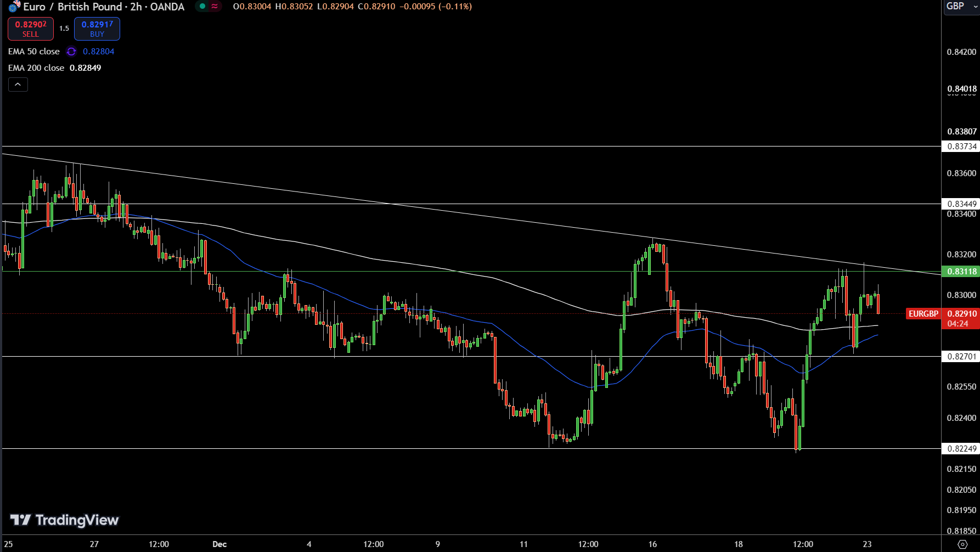
Task: Select the horizontal line at 0.83449
Action: tap(471, 204)
